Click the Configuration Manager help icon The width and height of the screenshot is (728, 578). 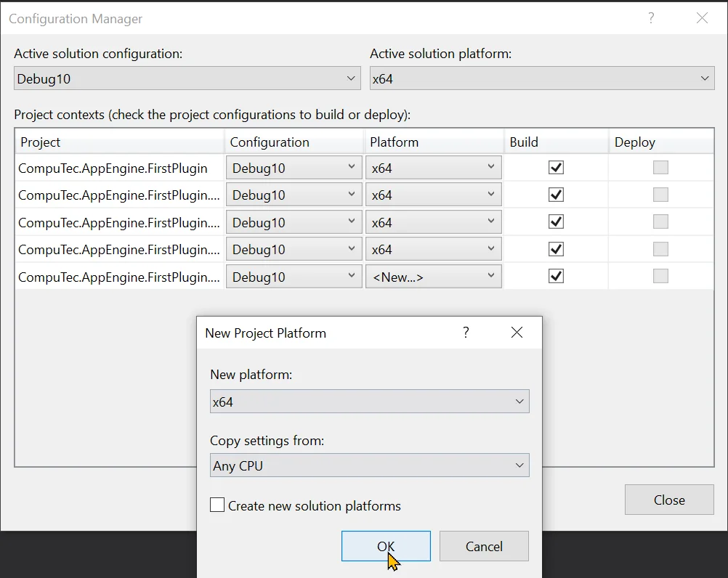click(651, 18)
